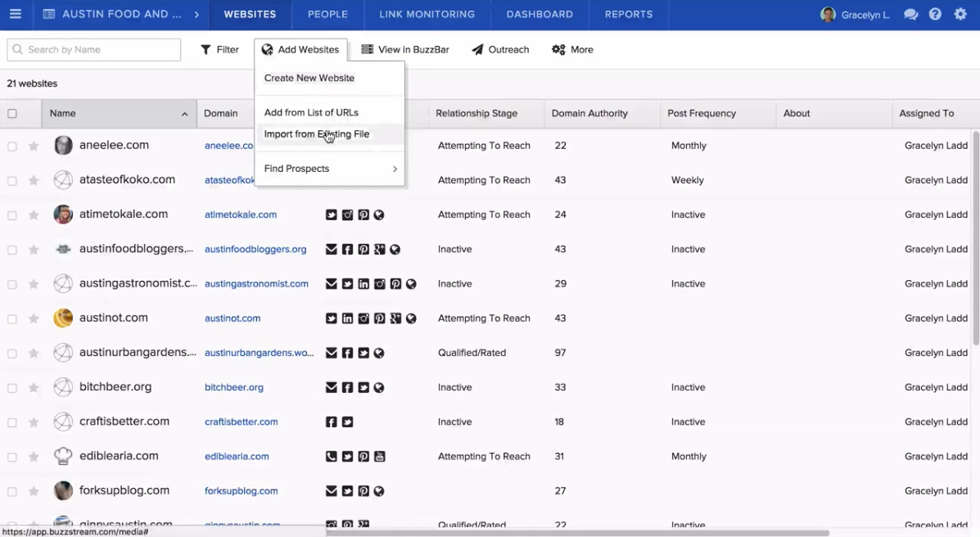Toggle the Add Websites dropdown
This screenshot has height=537, width=980.
coord(300,49)
